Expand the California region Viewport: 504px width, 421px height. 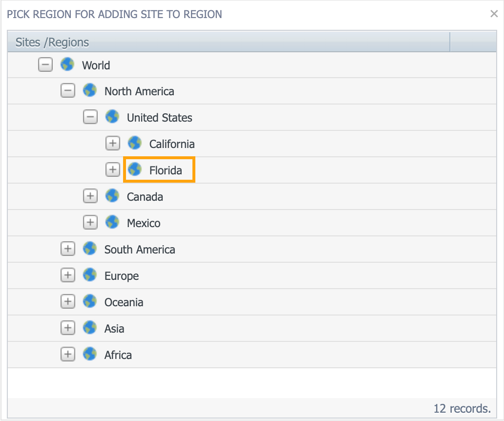click(x=113, y=144)
